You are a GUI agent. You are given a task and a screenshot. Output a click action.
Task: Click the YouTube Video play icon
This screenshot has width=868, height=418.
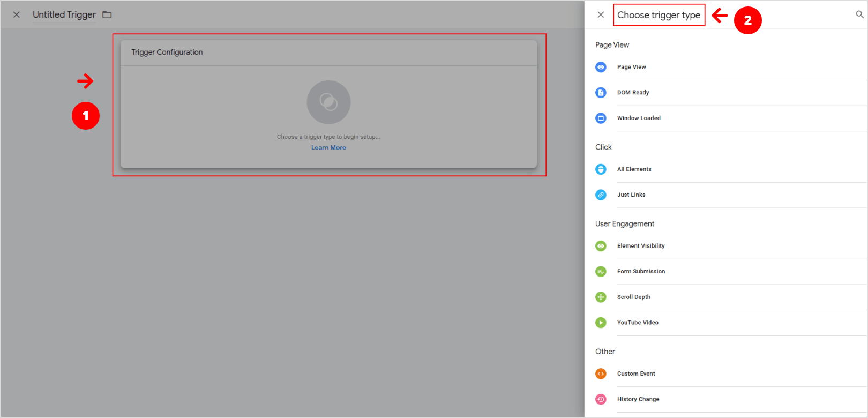click(x=601, y=323)
